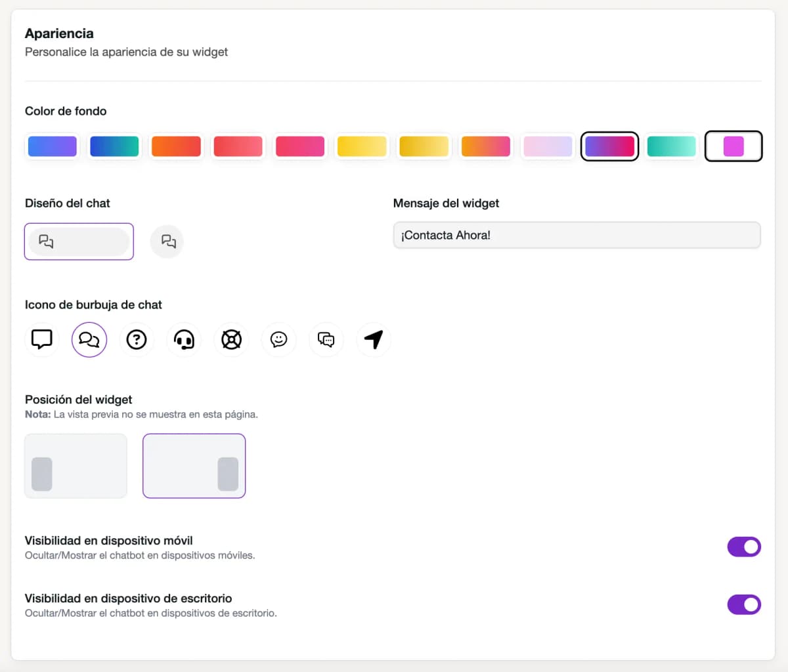Screen dimensions: 788x672
Task: Choose the double speech bubbles icon
Action: pos(89,339)
